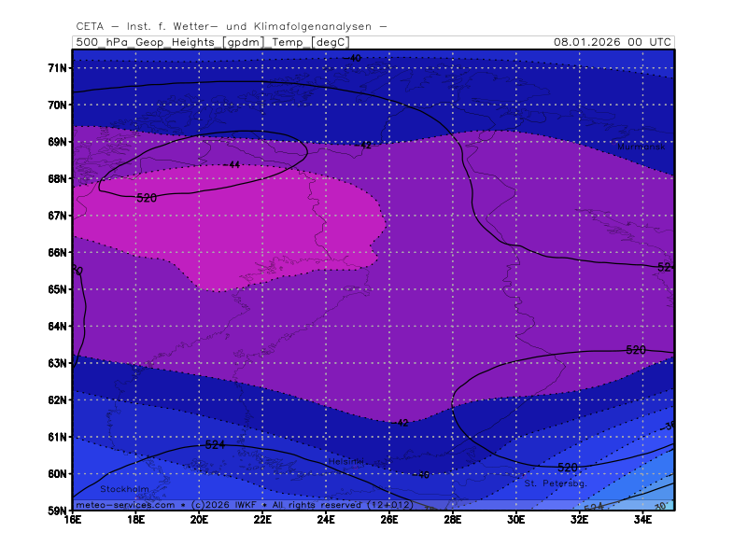Click the 524 height contour label
This screenshot has width=747, height=560.
215,445
